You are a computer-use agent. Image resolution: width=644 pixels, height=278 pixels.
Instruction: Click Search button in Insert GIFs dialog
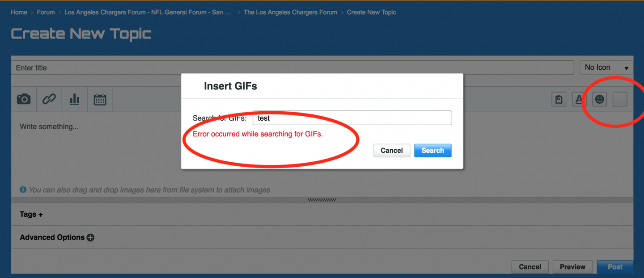433,151
